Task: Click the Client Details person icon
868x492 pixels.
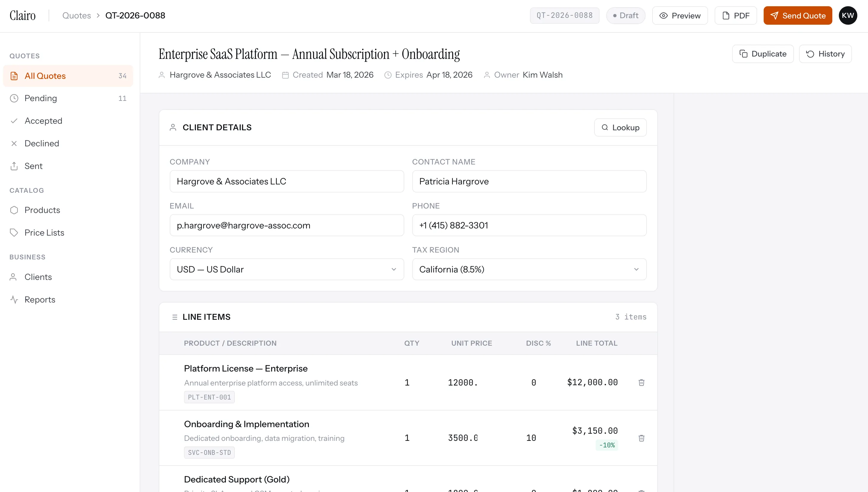Action: pyautogui.click(x=173, y=127)
